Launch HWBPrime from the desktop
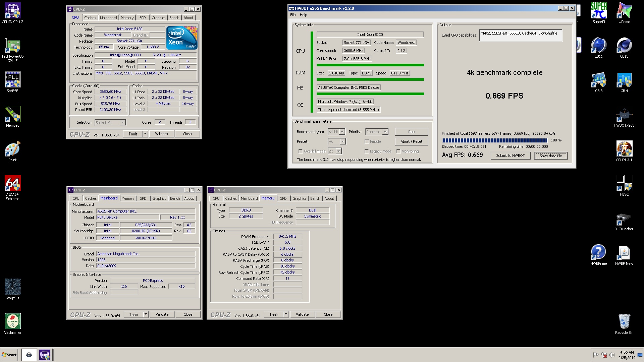This screenshot has width=644, height=362. (599, 255)
